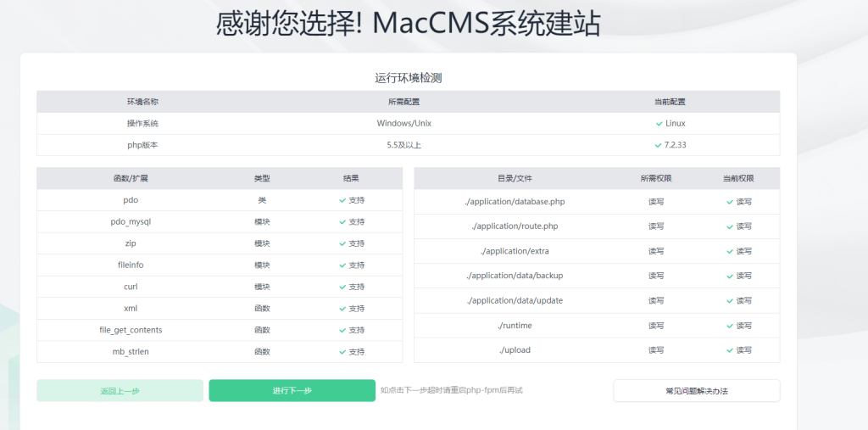Click the checkmark in the pdo row

click(x=342, y=201)
